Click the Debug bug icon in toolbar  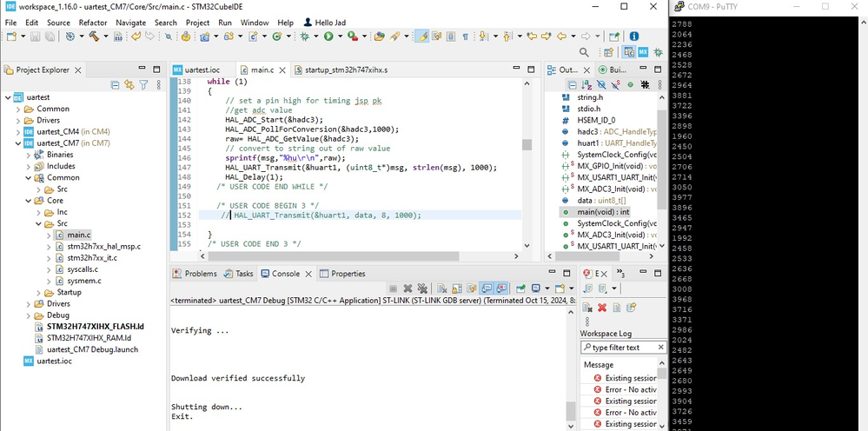click(304, 36)
